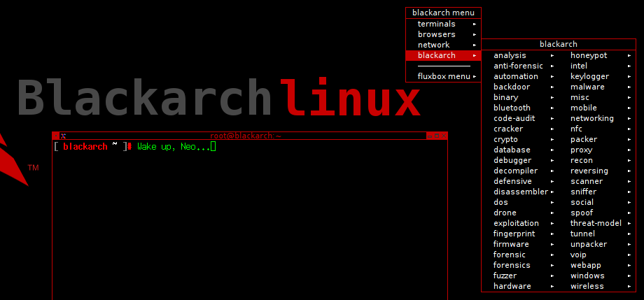Select the hardware category
This screenshot has height=300, width=644.
[520, 286]
